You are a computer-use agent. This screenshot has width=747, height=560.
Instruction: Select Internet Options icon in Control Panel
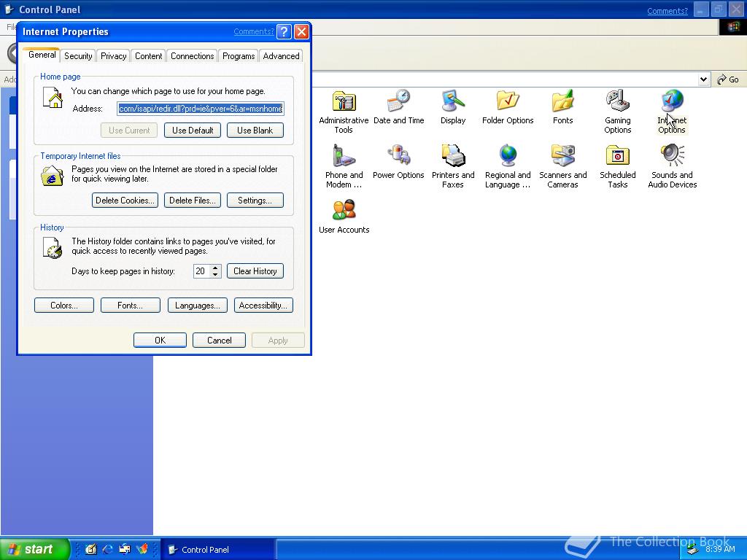(x=672, y=101)
